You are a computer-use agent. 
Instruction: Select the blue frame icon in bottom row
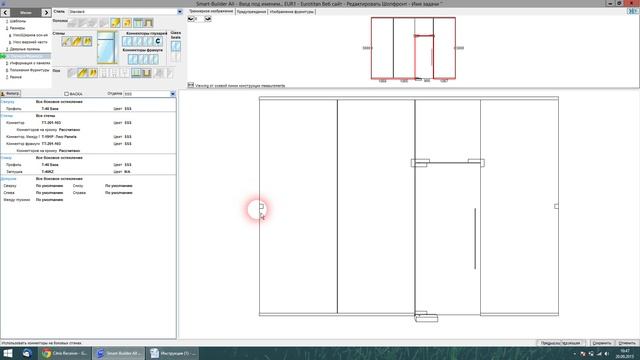click(x=136, y=73)
